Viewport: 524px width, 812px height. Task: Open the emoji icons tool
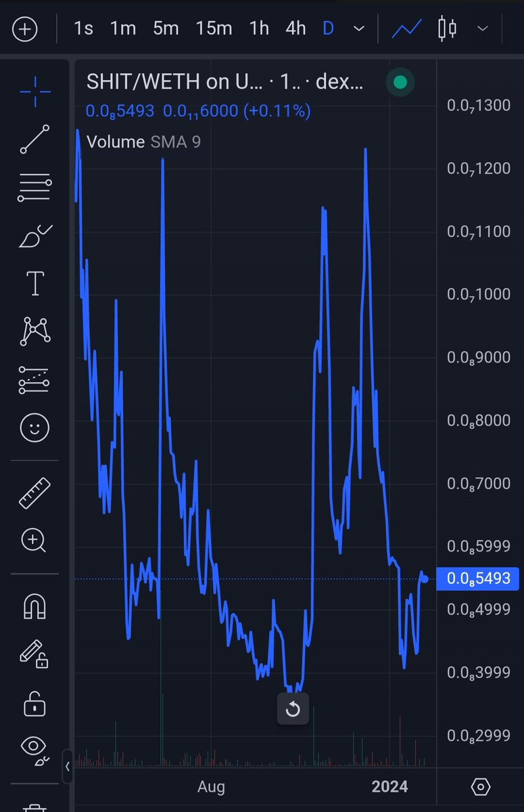coord(34,428)
